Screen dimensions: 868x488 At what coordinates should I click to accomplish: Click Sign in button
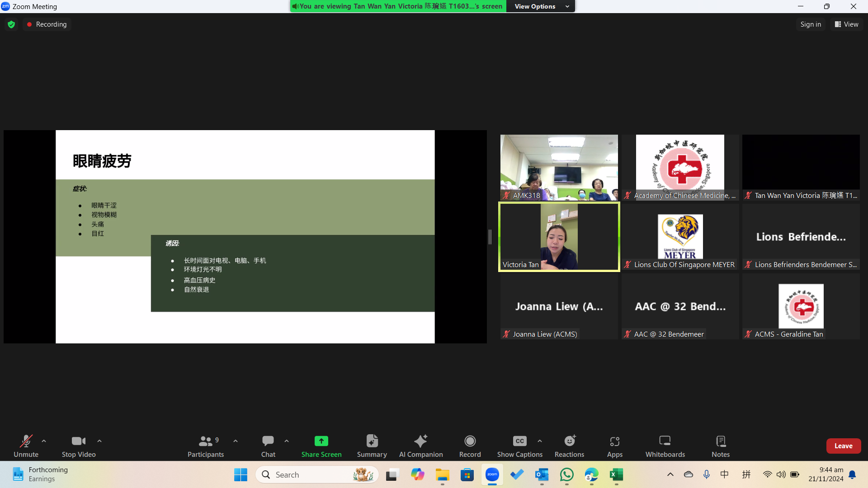click(x=810, y=24)
